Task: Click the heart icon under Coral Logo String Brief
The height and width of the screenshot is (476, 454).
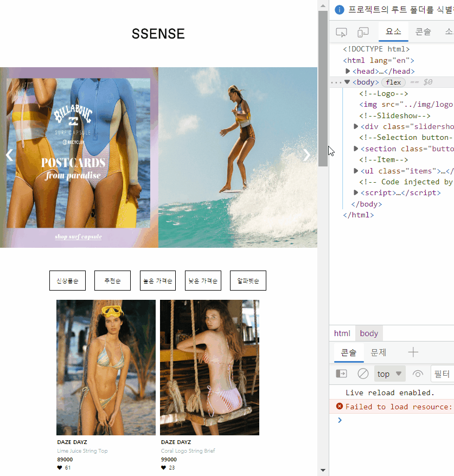Action: 163,467
